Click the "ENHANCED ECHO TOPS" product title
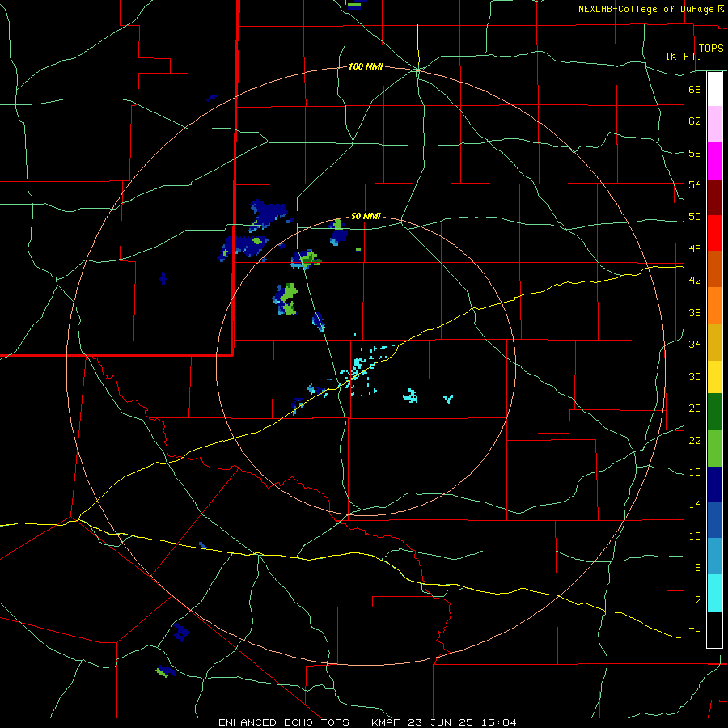Screen dimensions: 728x728 coord(284,722)
